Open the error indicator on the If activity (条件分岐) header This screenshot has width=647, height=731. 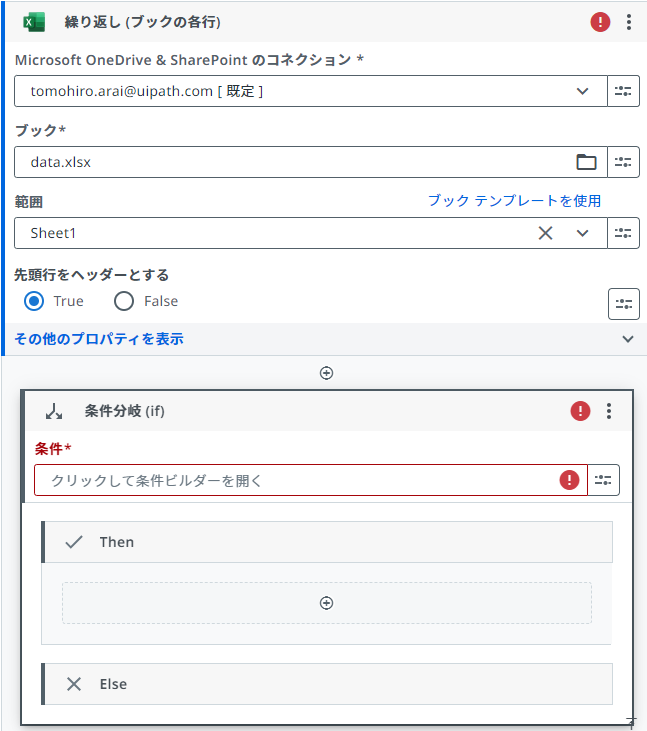pyautogui.click(x=580, y=411)
